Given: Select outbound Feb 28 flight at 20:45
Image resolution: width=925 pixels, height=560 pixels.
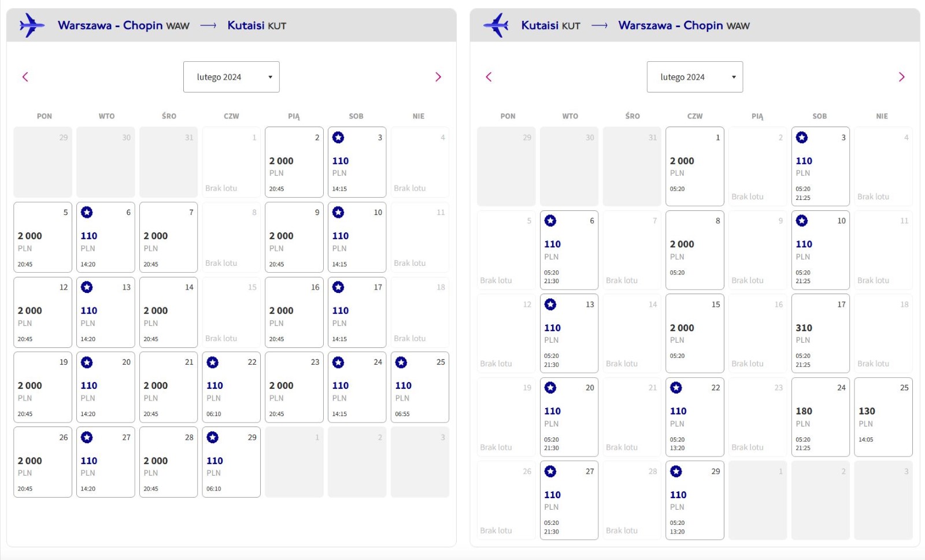Looking at the screenshot, I should pyautogui.click(x=168, y=462).
